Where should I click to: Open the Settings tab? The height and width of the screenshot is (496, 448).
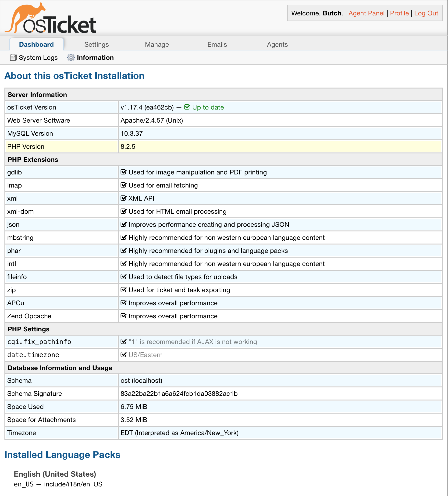pos(96,45)
